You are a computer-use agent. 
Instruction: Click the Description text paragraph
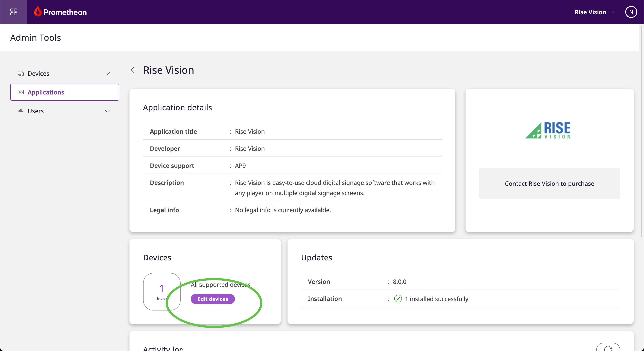tap(335, 188)
